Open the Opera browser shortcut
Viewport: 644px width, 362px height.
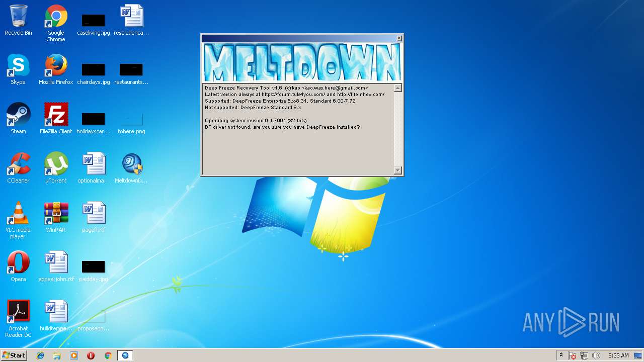click(18, 266)
